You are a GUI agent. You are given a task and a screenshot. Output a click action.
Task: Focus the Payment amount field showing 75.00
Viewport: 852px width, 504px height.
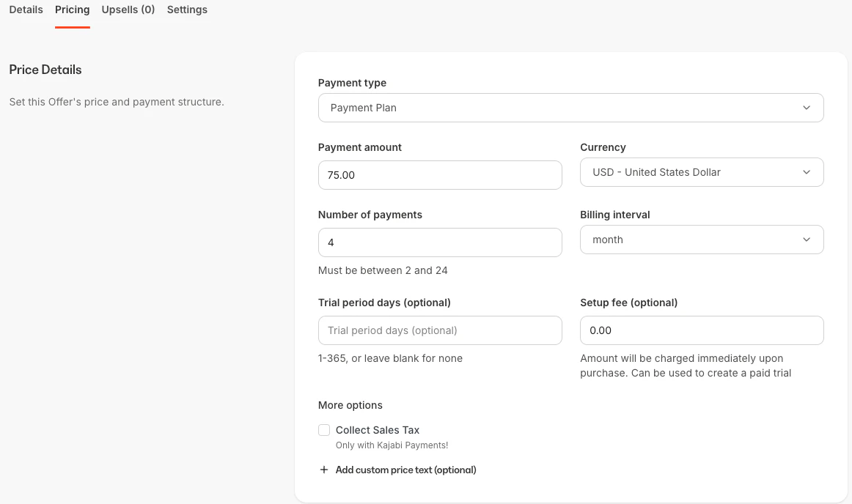click(439, 175)
